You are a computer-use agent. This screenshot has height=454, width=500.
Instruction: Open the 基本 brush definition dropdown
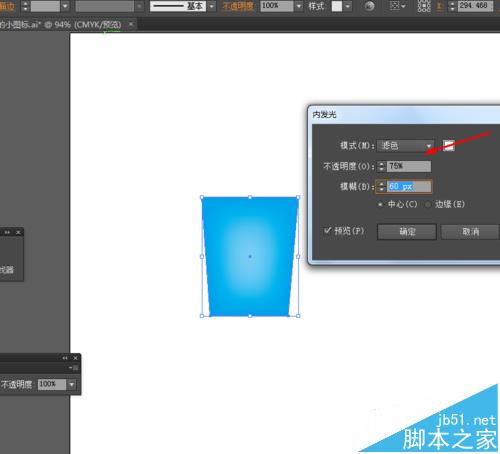[x=211, y=6]
